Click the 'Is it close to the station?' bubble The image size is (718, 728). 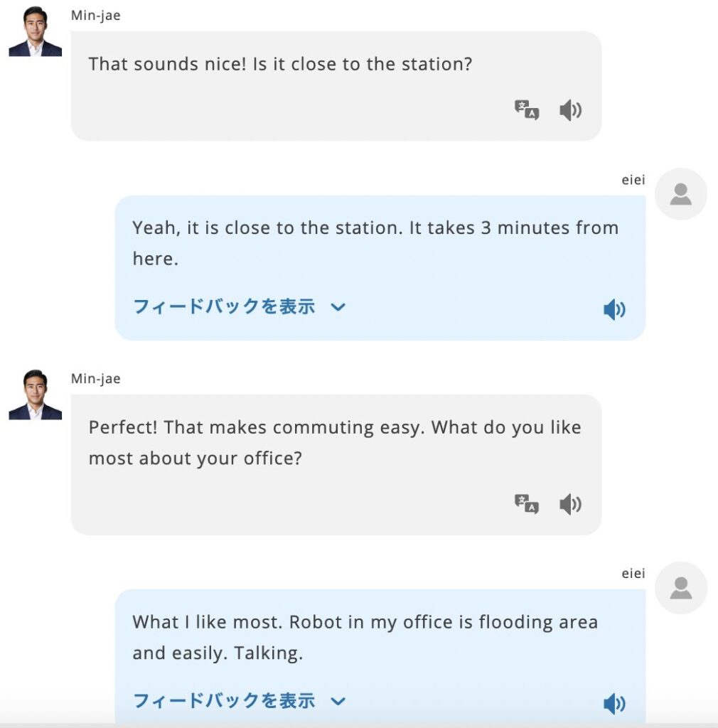click(336, 86)
